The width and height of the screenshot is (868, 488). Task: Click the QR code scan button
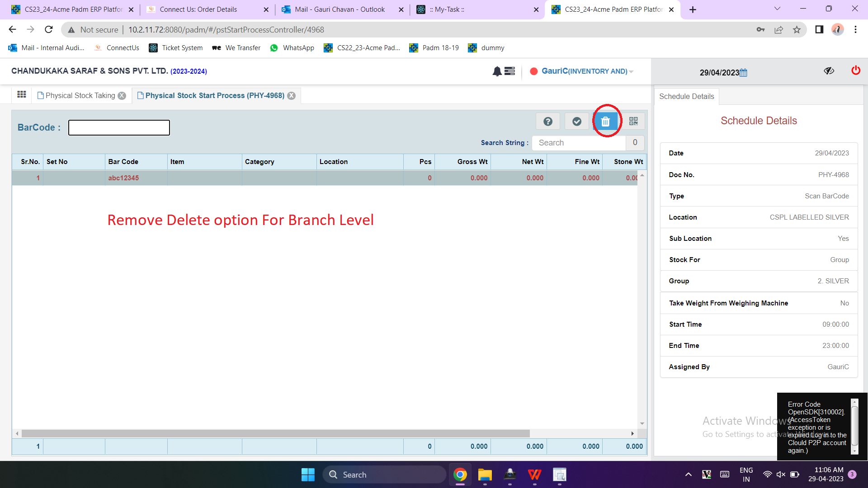(x=633, y=122)
